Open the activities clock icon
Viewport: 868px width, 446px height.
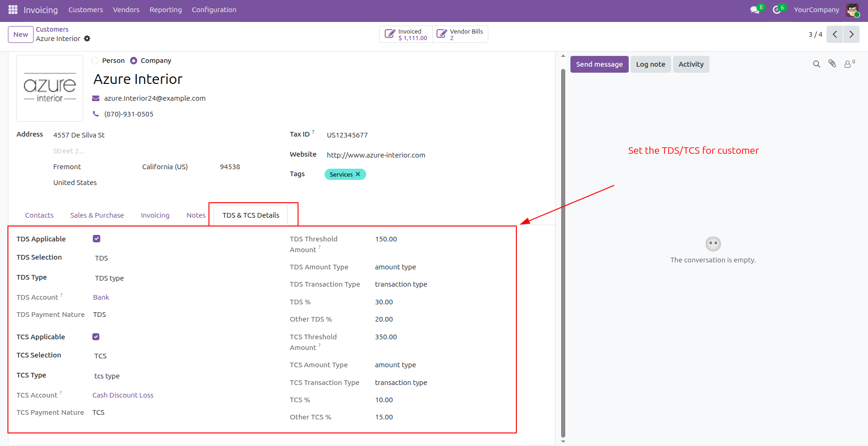pyautogui.click(x=777, y=10)
